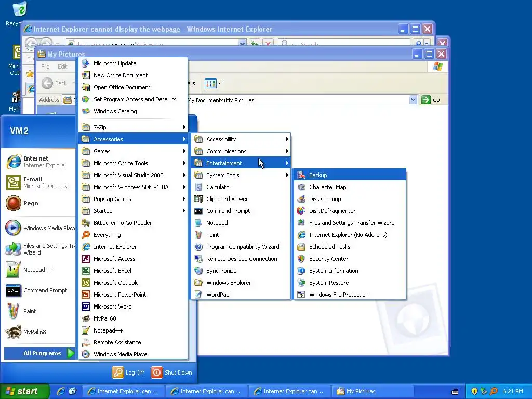Open Calculator from Accessories

click(x=241, y=187)
